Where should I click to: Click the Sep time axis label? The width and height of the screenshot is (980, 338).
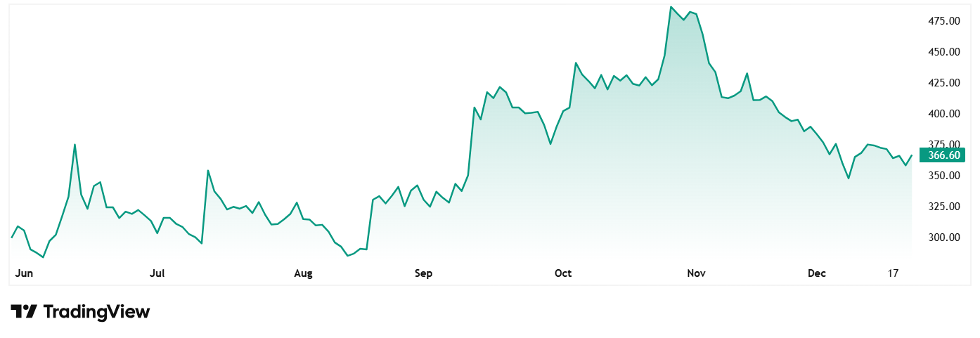424,273
